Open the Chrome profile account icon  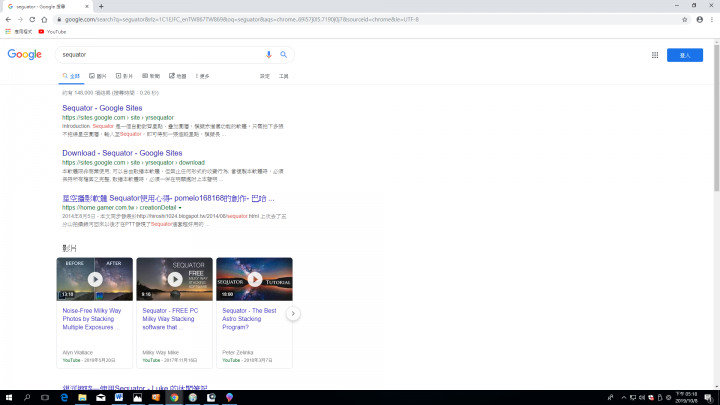pyautogui.click(x=699, y=19)
